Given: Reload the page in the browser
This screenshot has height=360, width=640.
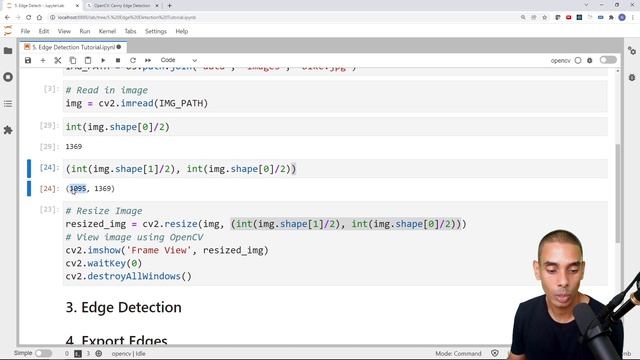Looking at the screenshot, I should coord(28,18).
